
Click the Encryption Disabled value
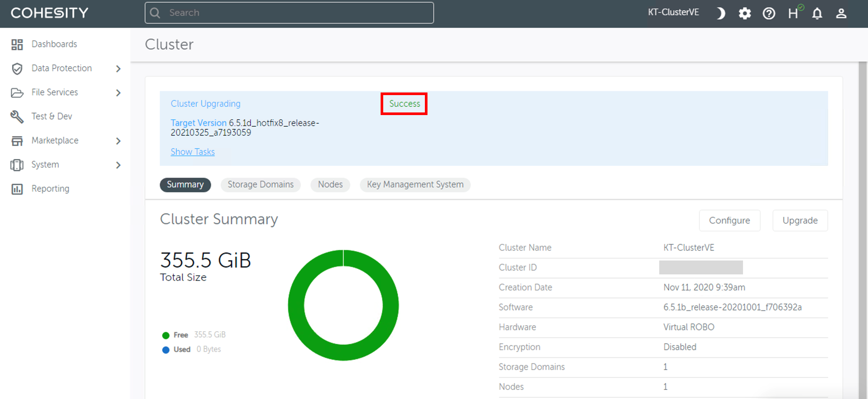point(680,347)
